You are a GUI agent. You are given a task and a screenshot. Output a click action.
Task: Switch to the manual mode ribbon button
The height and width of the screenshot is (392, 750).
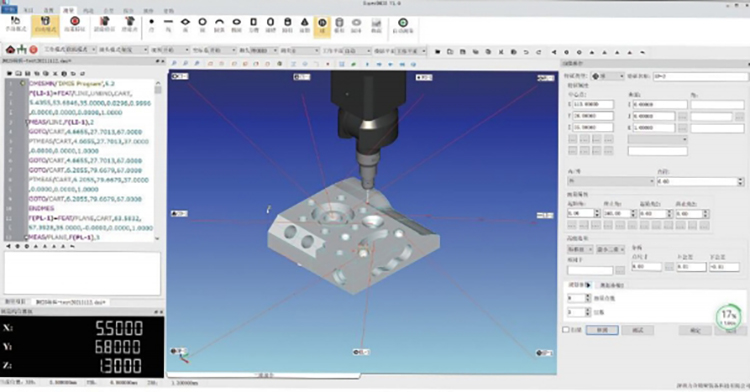(x=16, y=24)
